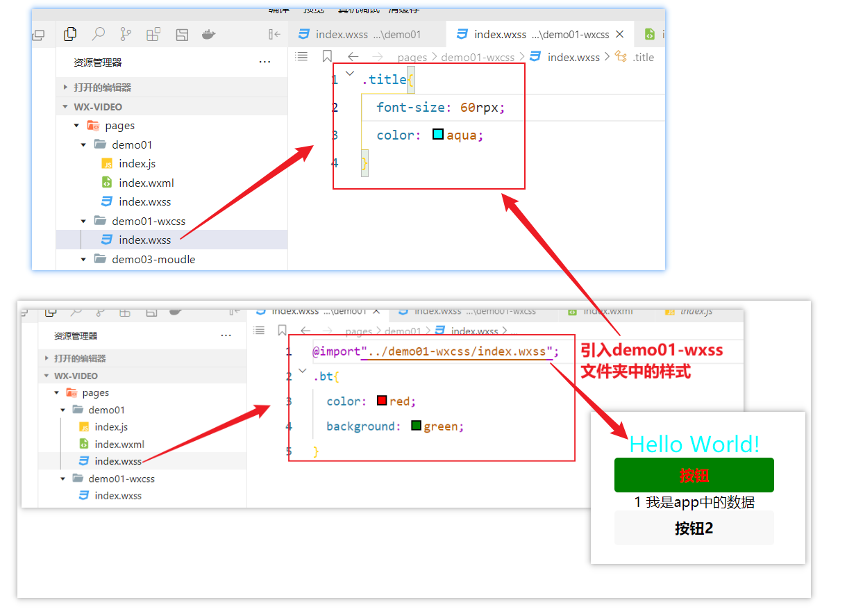Image resolution: width=847 pixels, height=616 pixels.
Task: Open the aqua color swatch picker
Action: [438, 134]
